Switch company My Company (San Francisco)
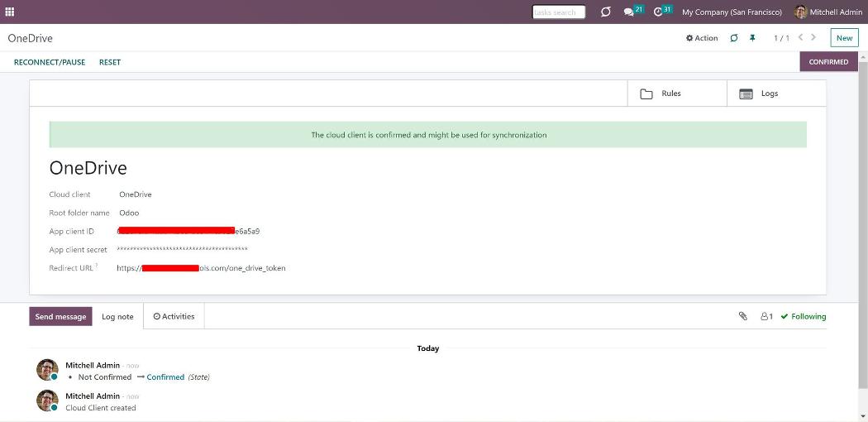This screenshot has height=422, width=868. tap(732, 12)
